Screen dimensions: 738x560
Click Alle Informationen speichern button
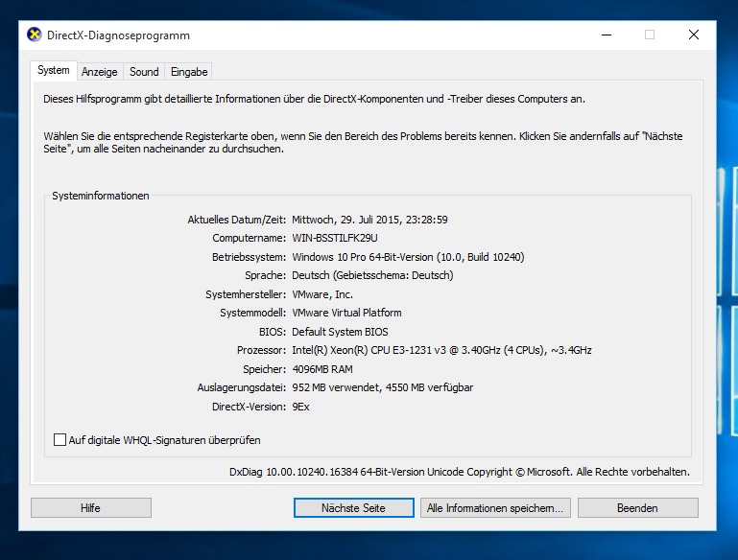pos(495,508)
